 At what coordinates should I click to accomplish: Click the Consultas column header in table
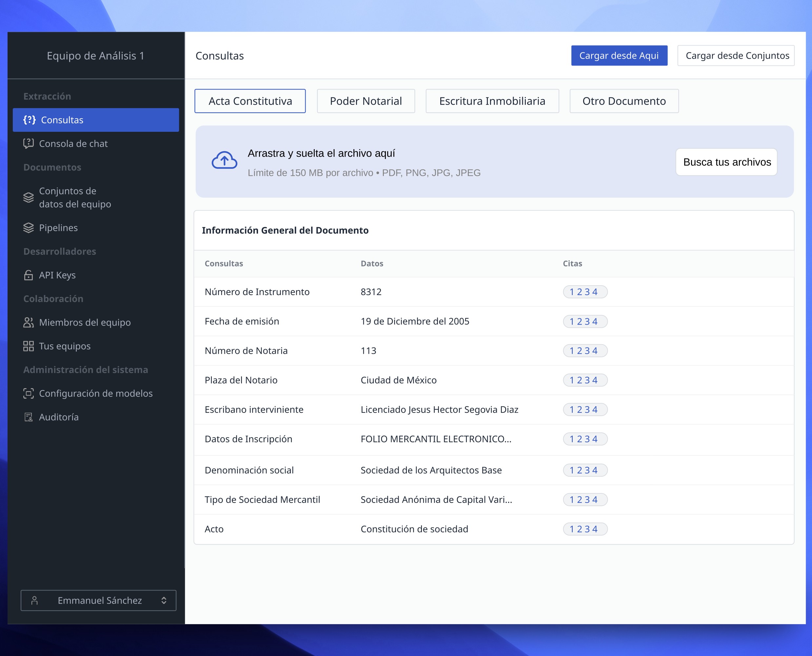224,263
